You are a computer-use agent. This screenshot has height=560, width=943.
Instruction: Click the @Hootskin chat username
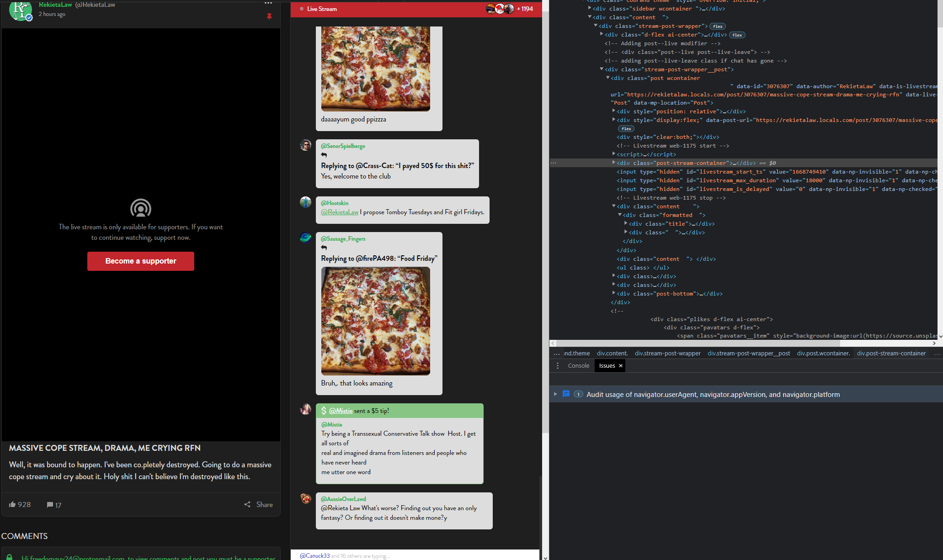[335, 203]
